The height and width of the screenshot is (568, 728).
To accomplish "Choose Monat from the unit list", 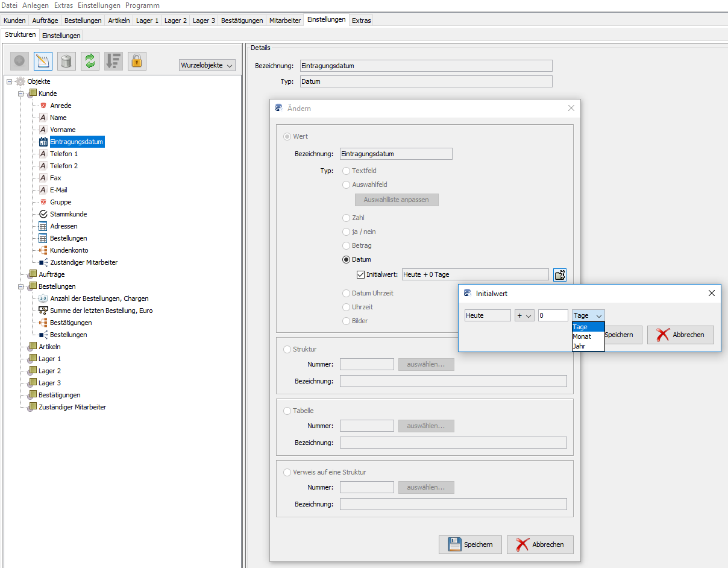I will pyautogui.click(x=588, y=336).
